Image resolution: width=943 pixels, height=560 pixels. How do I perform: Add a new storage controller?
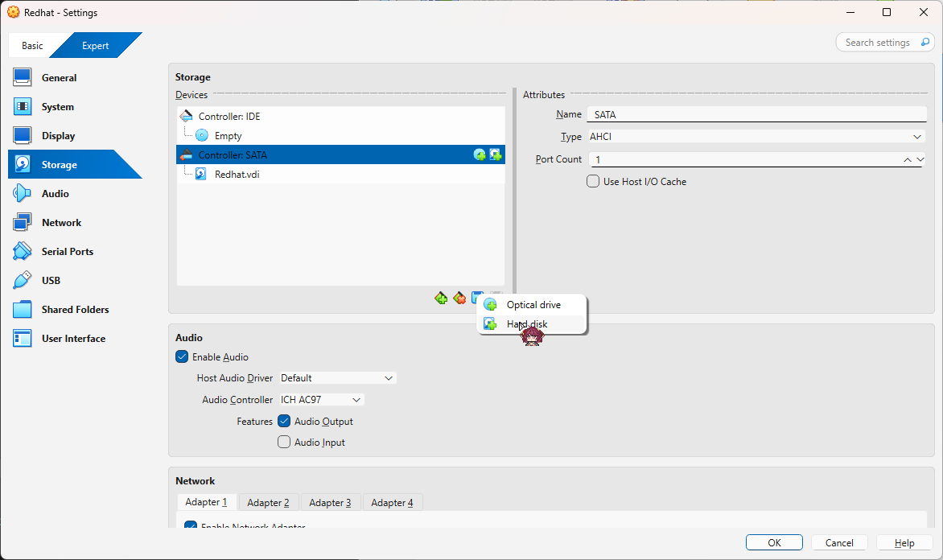coord(441,298)
